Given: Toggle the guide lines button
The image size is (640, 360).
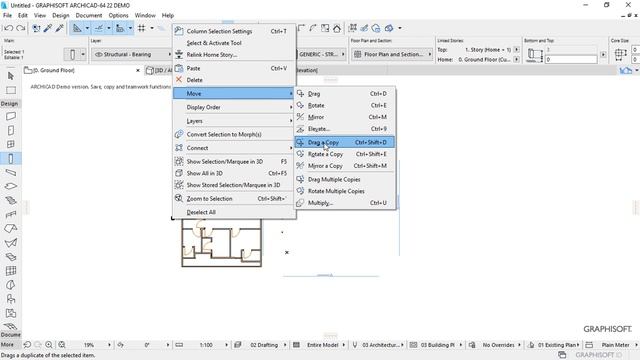Looking at the screenshot, I should [77, 28].
